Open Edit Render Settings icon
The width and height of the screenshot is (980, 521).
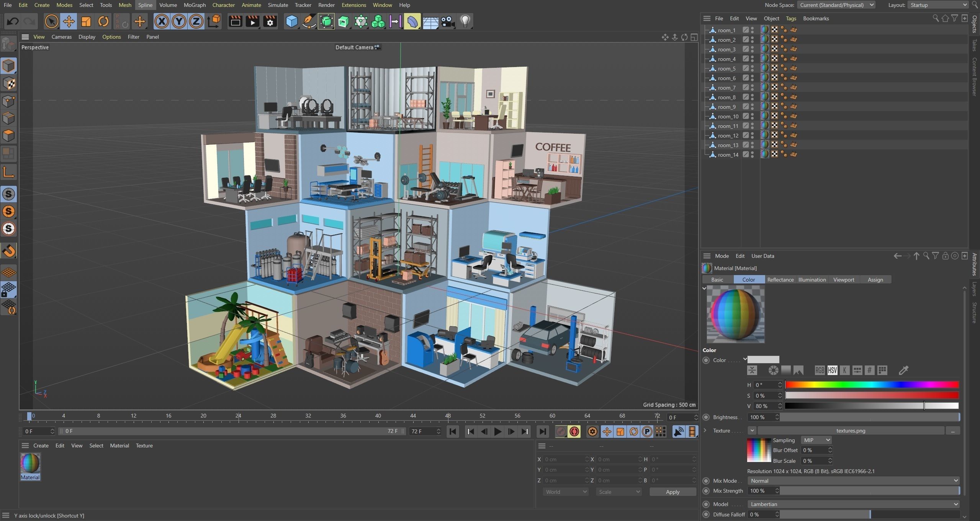pyautogui.click(x=270, y=21)
